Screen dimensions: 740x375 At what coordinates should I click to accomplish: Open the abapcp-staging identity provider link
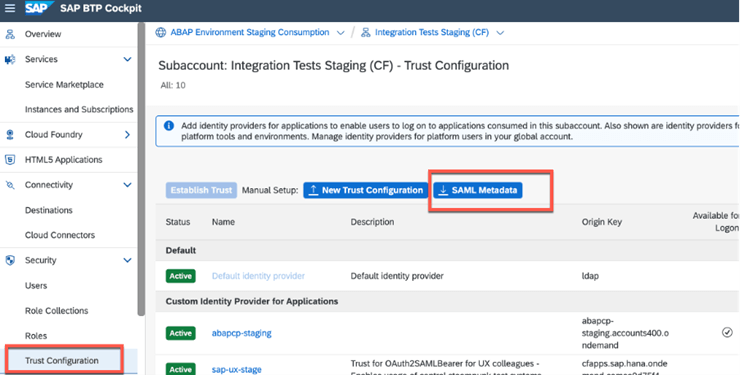point(242,333)
